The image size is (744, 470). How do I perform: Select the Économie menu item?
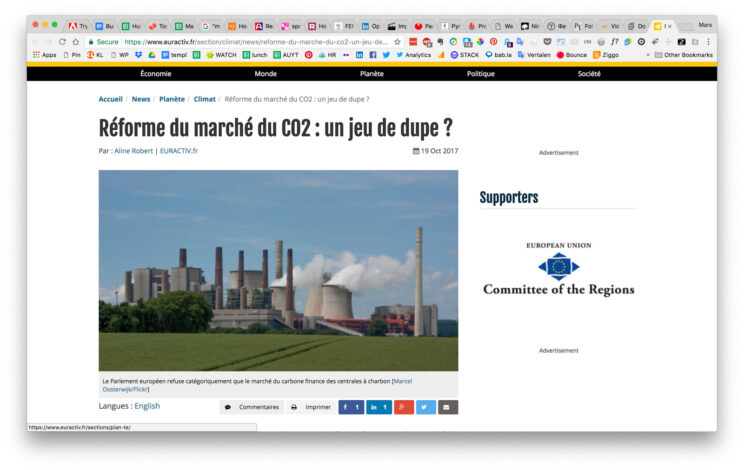point(155,74)
